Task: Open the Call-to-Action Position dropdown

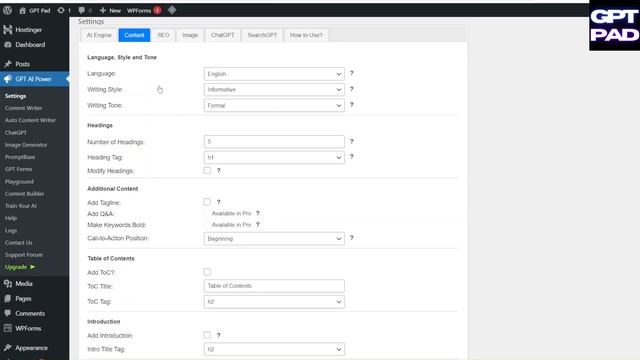Action: pos(274,238)
